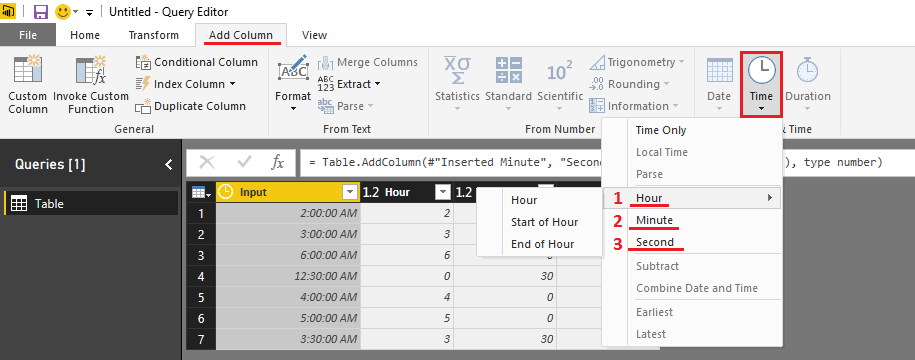Click the 12:30:00 AM cell
The image size is (915, 360).
coord(288,277)
